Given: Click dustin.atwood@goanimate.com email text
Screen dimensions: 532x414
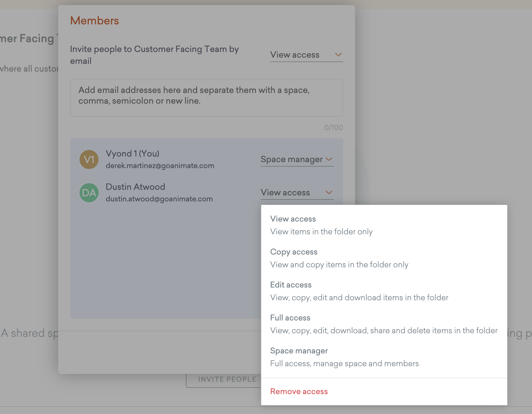Looking at the screenshot, I should (159, 199).
